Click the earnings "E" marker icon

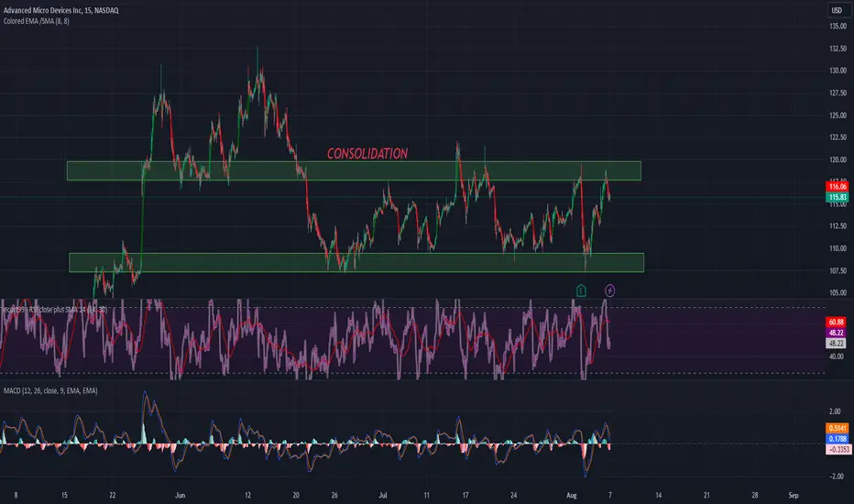pos(581,290)
